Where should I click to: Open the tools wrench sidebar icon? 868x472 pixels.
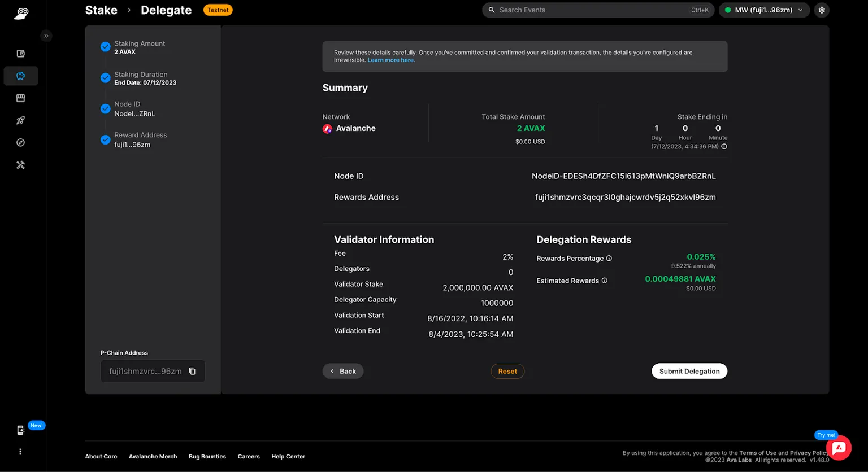21,165
